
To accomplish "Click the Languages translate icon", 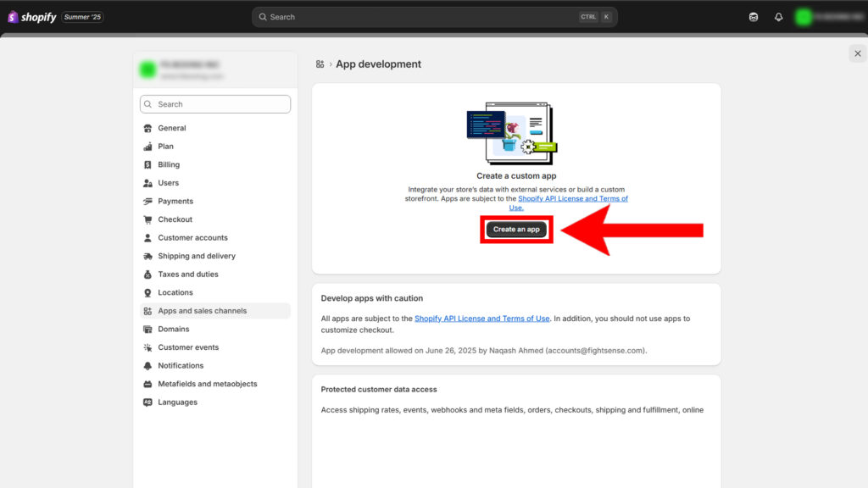I will point(147,402).
